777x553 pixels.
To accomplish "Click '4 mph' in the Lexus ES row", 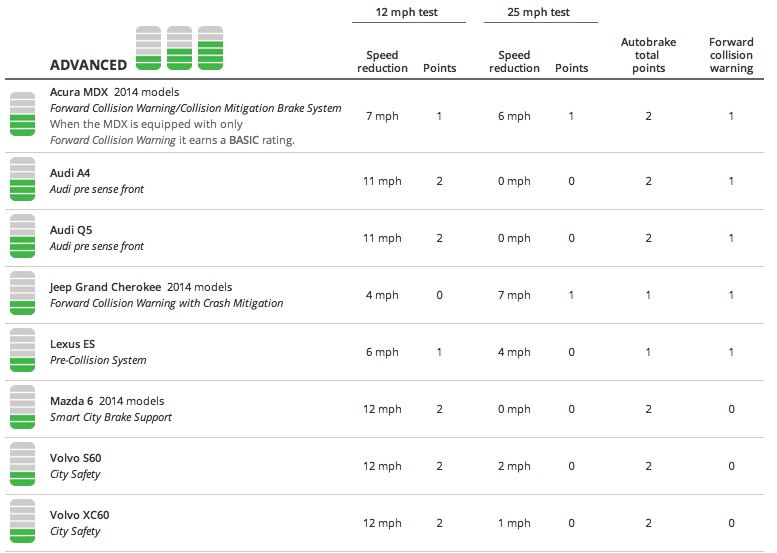I will (x=514, y=352).
